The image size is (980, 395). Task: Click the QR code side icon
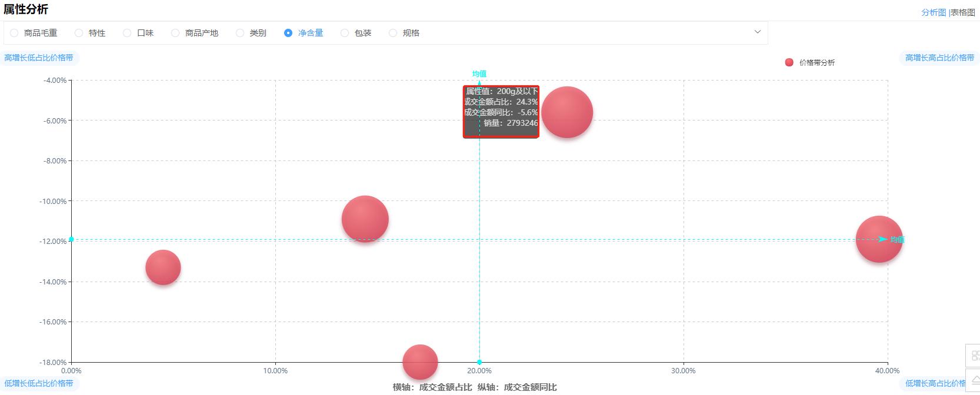974,356
